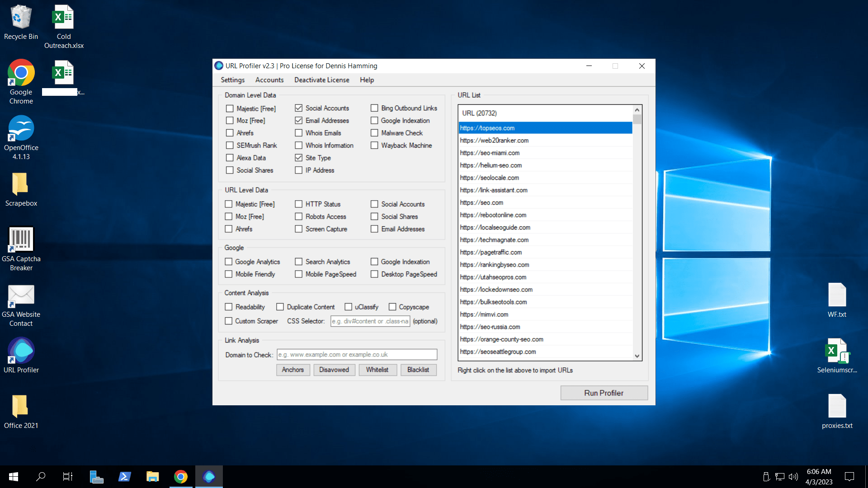Screen dimensions: 868x488
Task: Click the Run Profiler button
Action: [604, 393]
